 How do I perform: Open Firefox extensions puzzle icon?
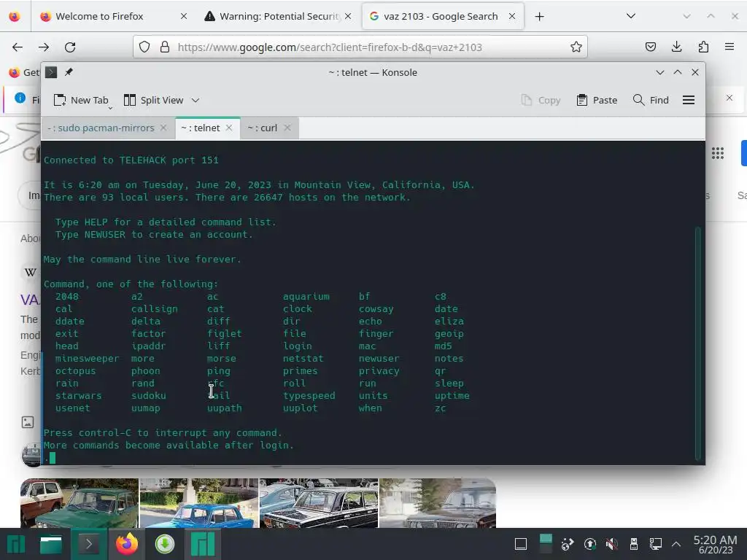(703, 47)
